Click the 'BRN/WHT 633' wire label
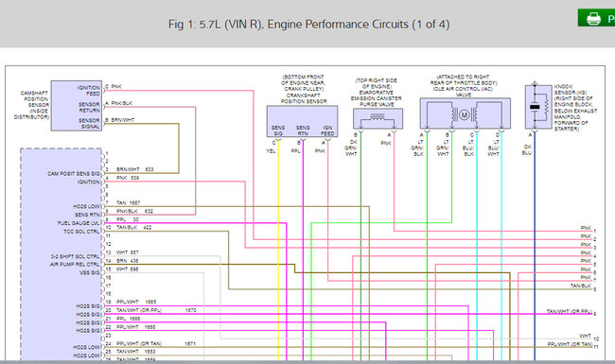This screenshot has width=615, height=364. 135,169
